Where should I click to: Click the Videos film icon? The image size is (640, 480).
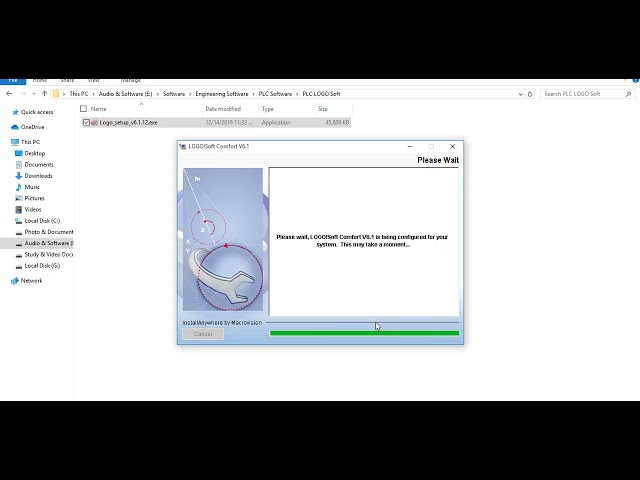(x=19, y=209)
